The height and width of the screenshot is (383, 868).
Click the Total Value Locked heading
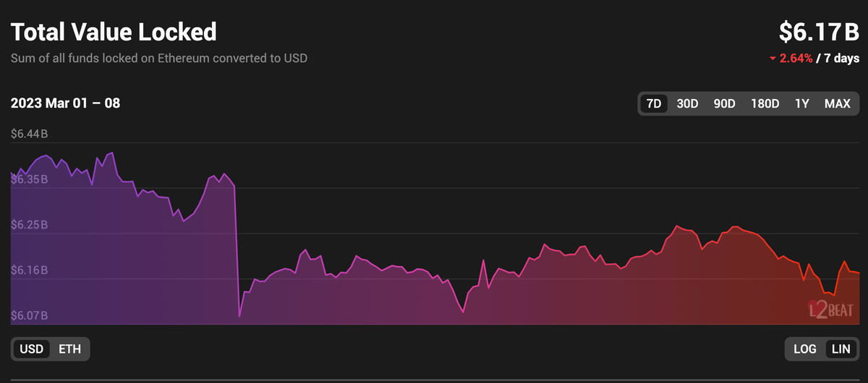114,32
